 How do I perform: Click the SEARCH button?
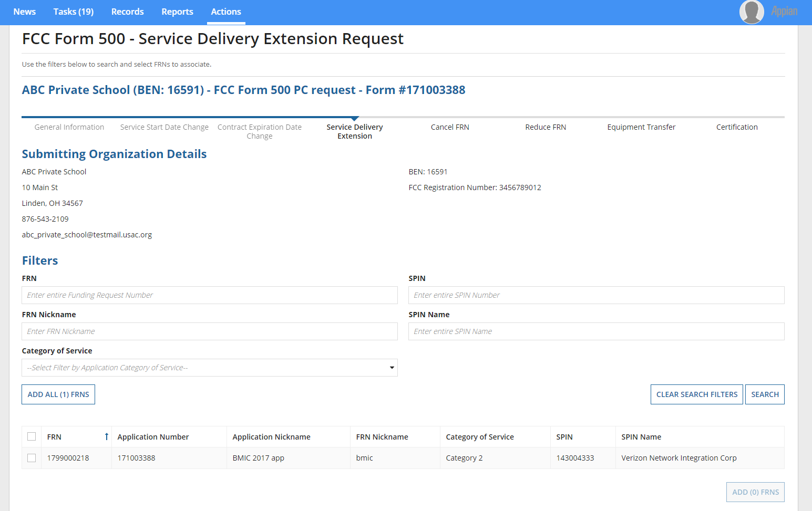tap(765, 394)
